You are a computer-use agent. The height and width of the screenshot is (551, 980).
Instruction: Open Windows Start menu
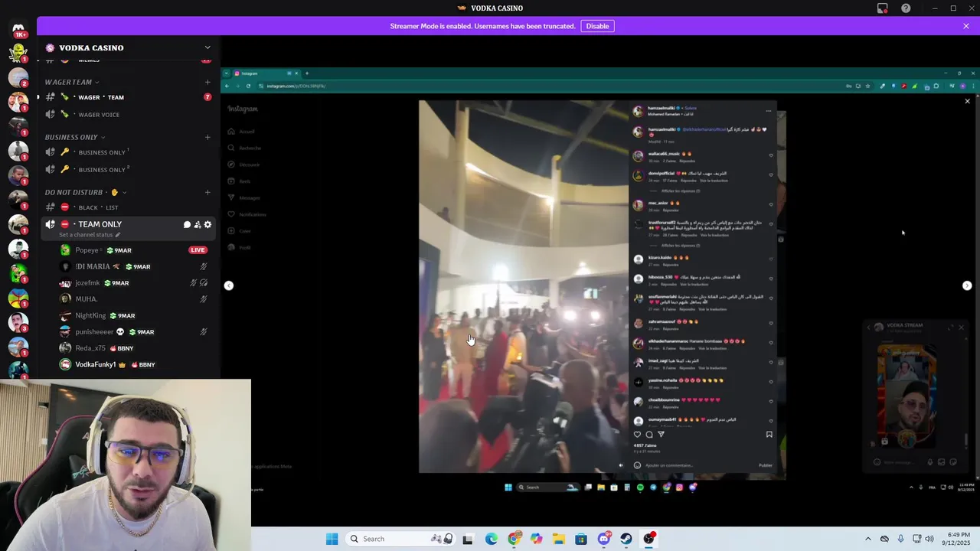(332, 539)
